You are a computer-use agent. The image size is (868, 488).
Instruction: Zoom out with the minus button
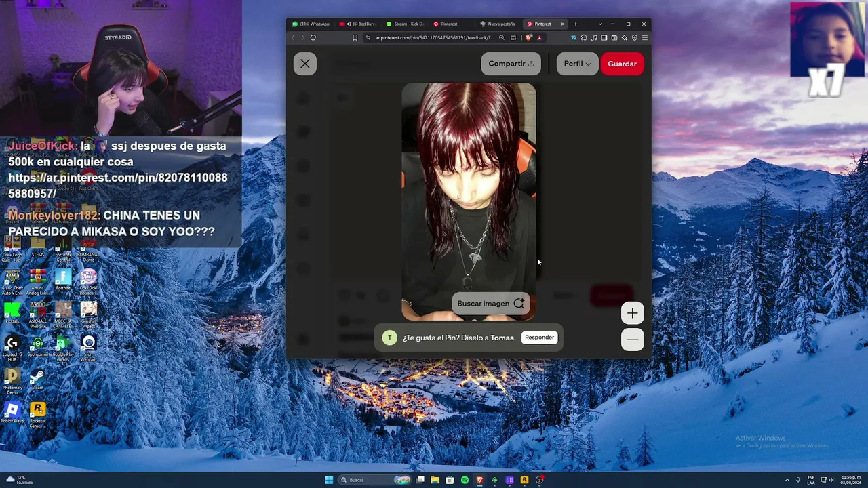pos(633,340)
